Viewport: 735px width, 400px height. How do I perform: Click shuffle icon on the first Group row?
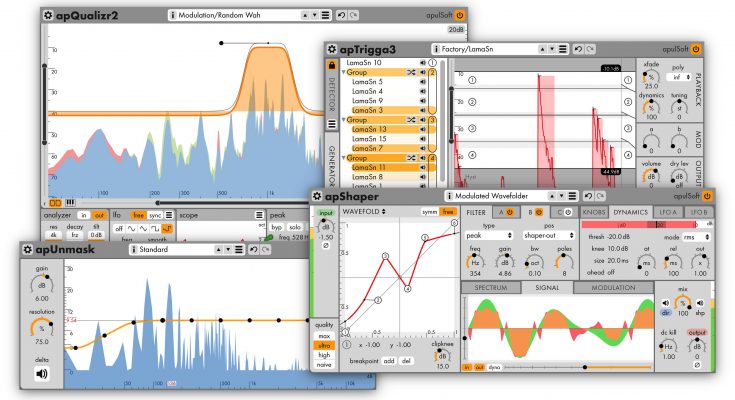tap(411, 73)
